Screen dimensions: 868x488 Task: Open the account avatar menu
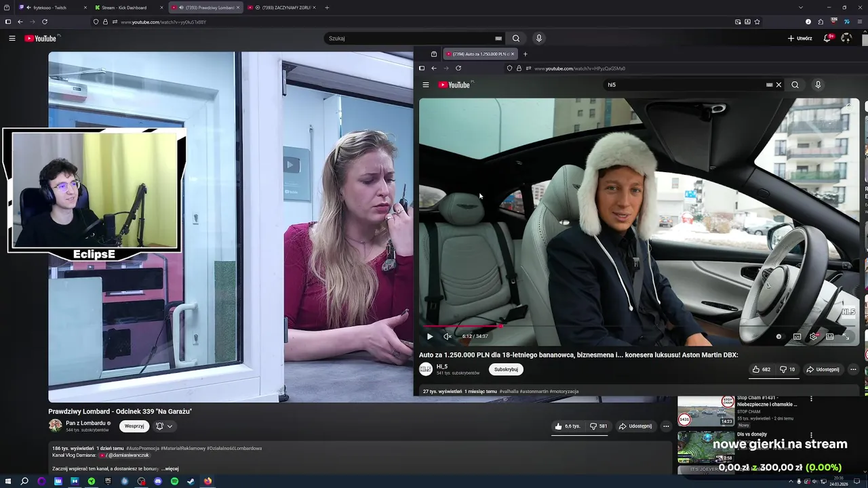tap(846, 38)
